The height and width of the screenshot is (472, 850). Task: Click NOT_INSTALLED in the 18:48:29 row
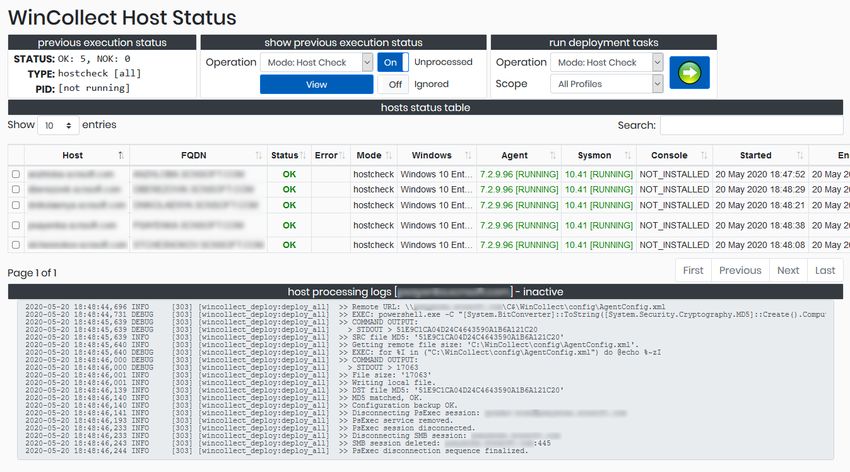click(674, 189)
